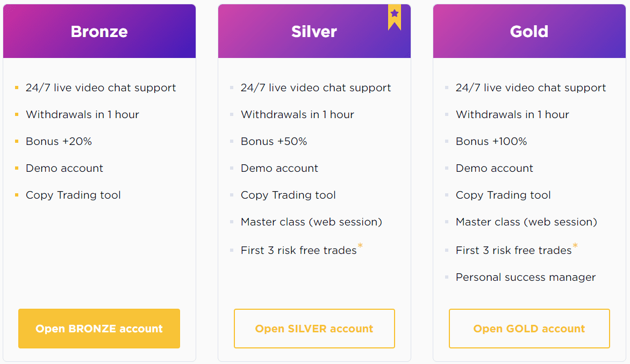Click the orange asterisk in the Gold plan
Viewport: 630px width, 364px height.
point(575,245)
